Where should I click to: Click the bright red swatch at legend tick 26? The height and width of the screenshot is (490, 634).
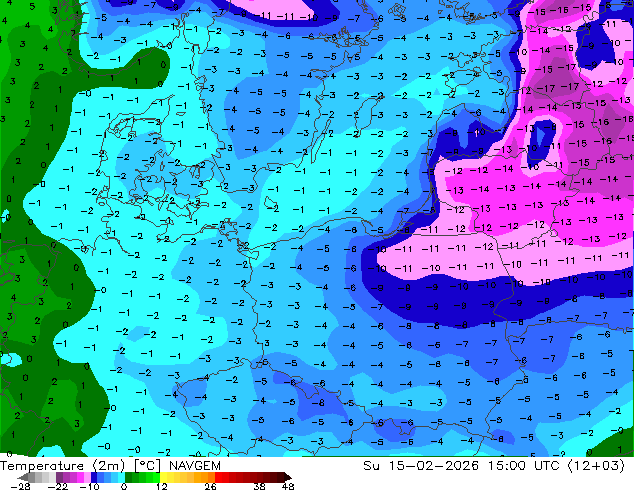click(218, 477)
